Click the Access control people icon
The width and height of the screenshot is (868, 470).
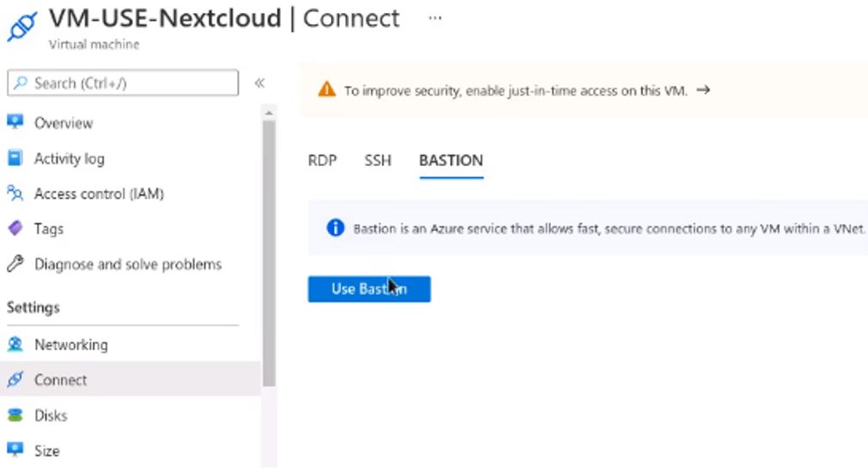pyautogui.click(x=15, y=193)
